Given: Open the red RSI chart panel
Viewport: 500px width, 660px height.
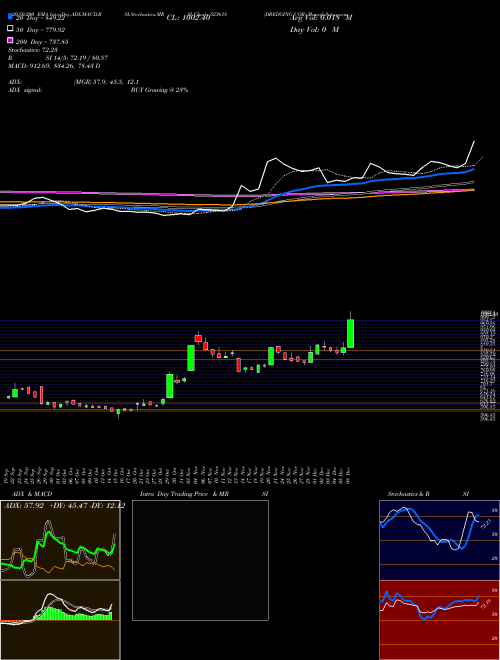Looking at the screenshot, I should [x=439, y=620].
